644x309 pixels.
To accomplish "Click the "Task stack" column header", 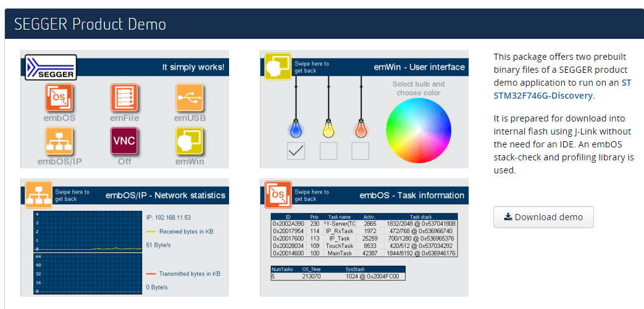I will [420, 216].
